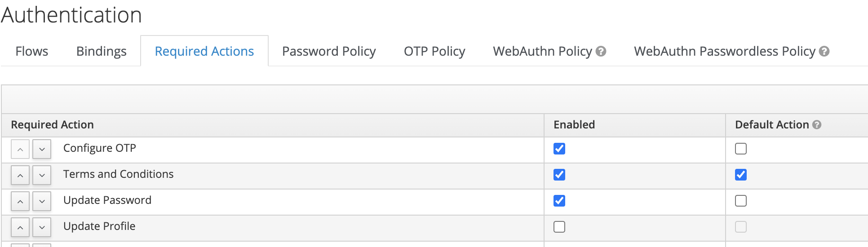Click up arrow for Update Profile
Viewport: 868px width, 247px height.
pos(20,228)
